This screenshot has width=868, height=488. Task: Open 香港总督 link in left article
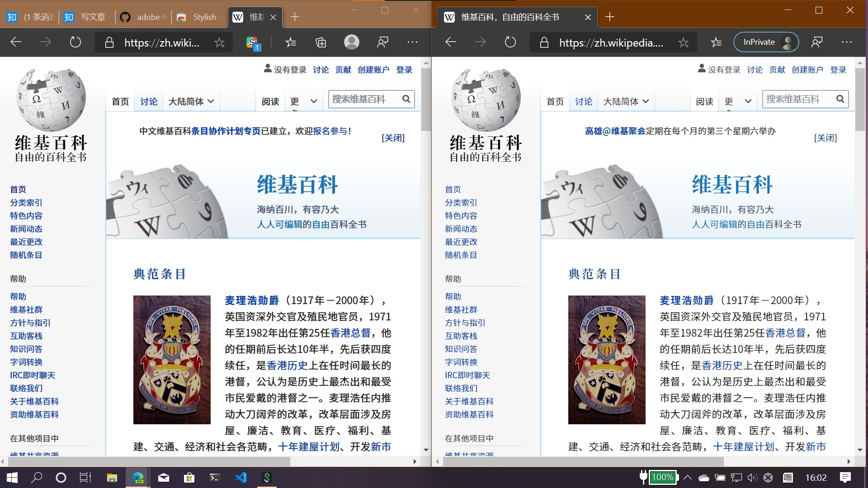351,333
